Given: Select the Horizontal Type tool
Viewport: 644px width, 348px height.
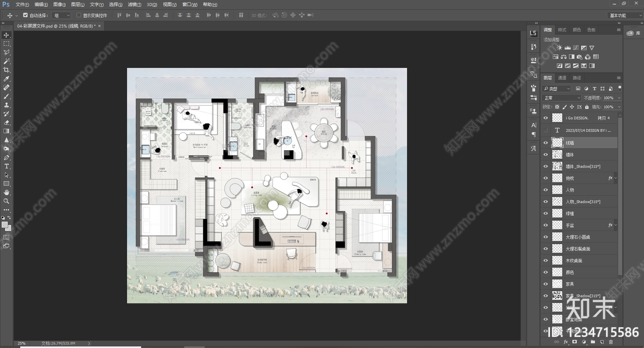Looking at the screenshot, I should pyautogui.click(x=6, y=166).
